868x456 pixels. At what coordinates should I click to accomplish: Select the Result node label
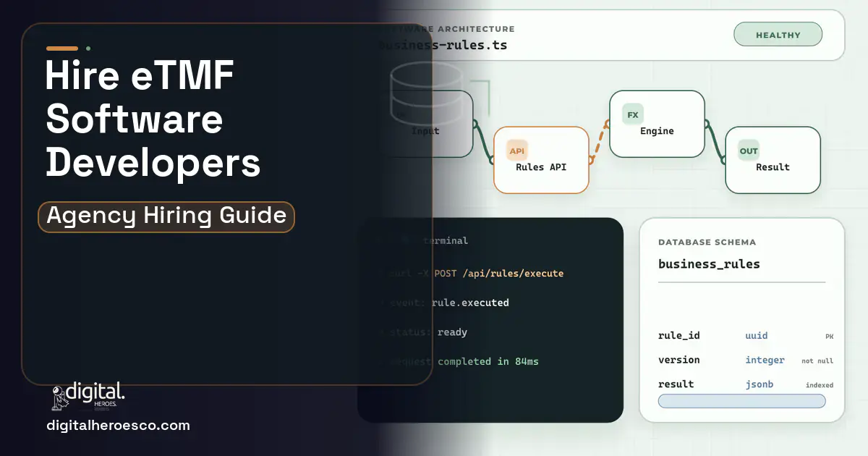[773, 167]
